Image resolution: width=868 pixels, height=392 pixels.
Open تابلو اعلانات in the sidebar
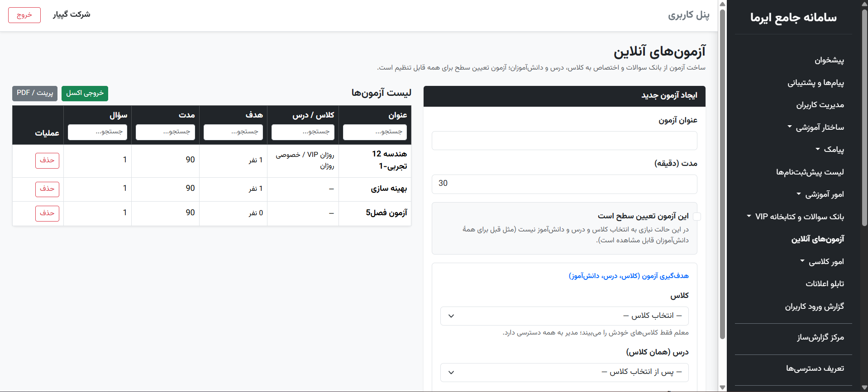[825, 283]
